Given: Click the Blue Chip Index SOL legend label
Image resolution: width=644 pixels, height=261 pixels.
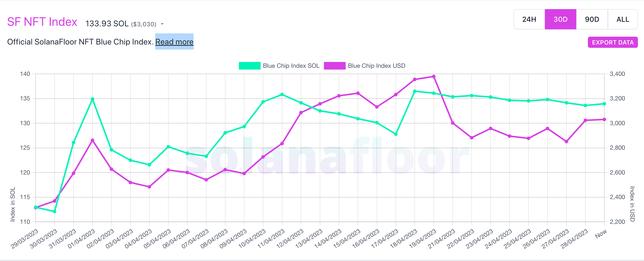Looking at the screenshot, I should pyautogui.click(x=291, y=66).
